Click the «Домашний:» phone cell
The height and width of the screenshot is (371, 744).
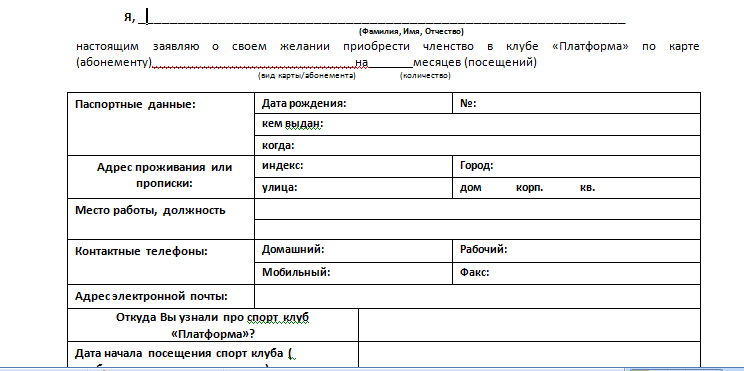pos(353,250)
